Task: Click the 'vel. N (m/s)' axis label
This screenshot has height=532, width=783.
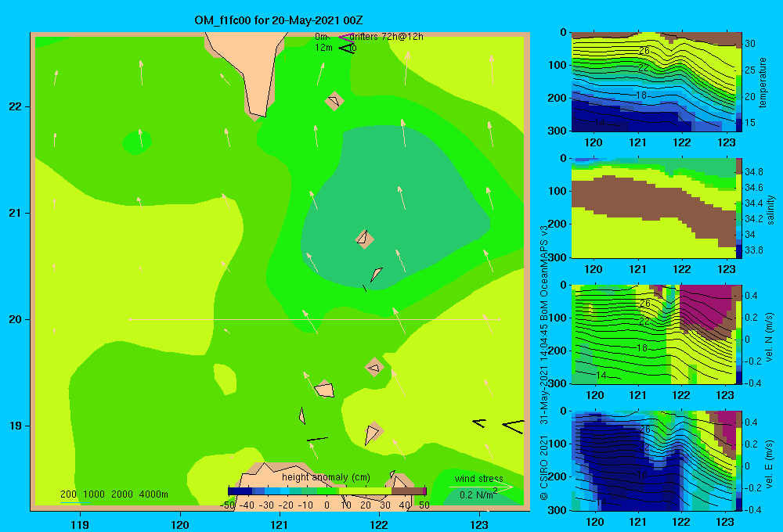Action: [x=769, y=336]
